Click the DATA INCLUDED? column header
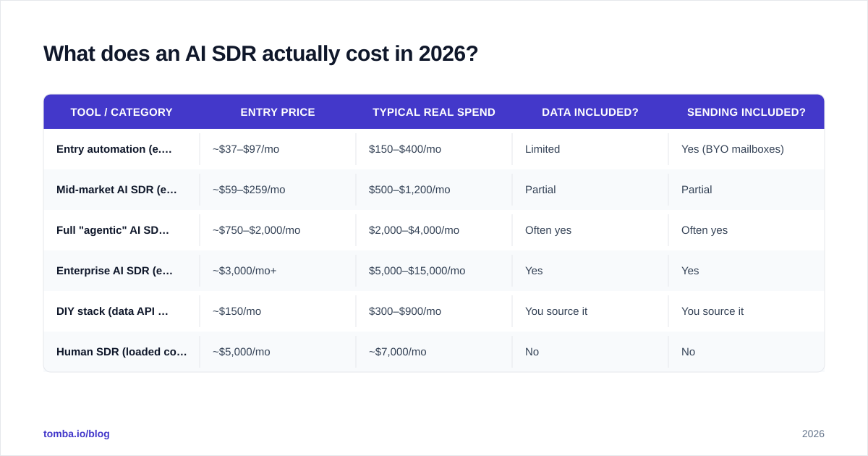This screenshot has width=868, height=456. click(x=590, y=112)
